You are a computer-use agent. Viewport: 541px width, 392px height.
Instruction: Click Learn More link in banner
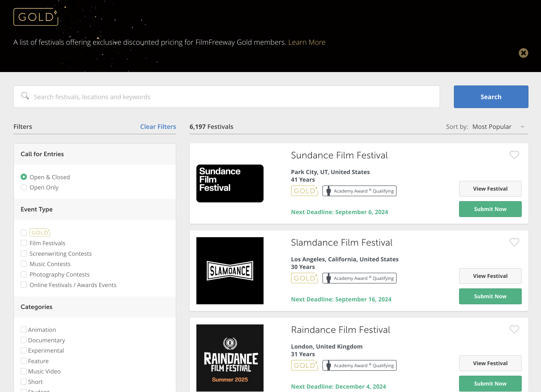(307, 42)
